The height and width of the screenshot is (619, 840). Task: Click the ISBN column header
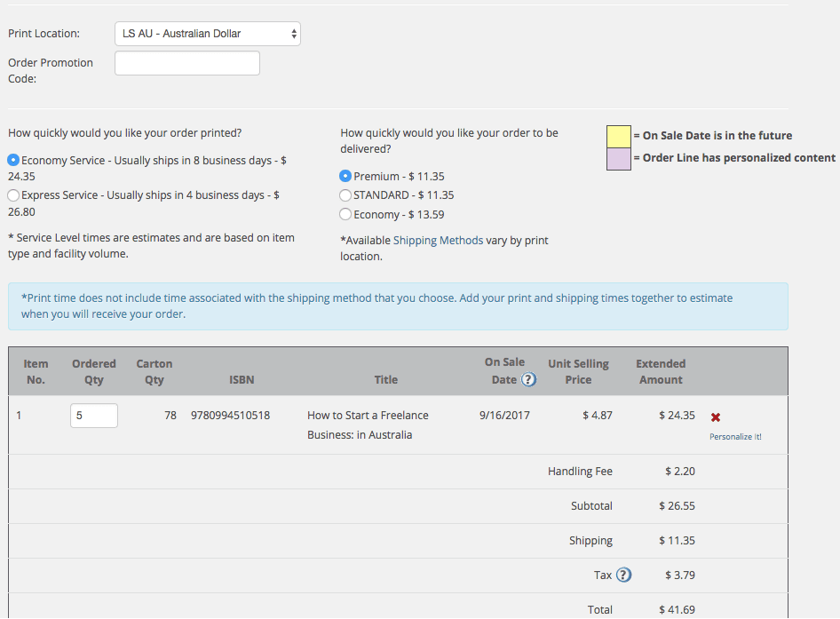242,379
